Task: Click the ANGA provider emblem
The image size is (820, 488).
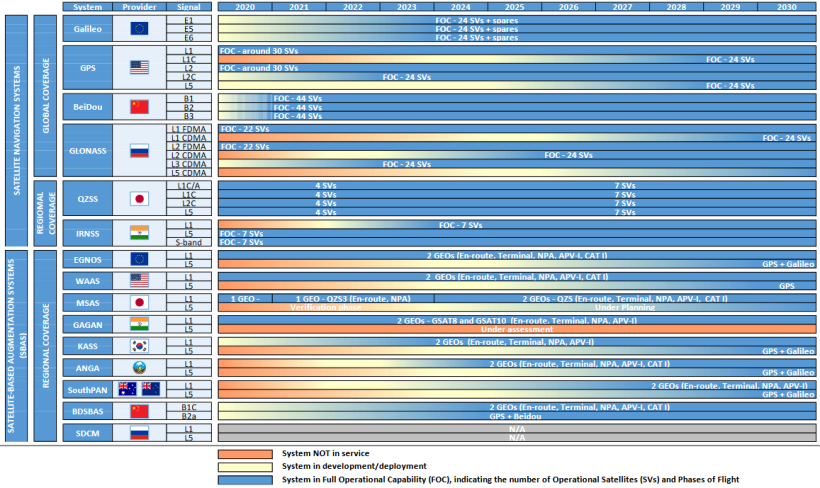Action: pos(139,368)
